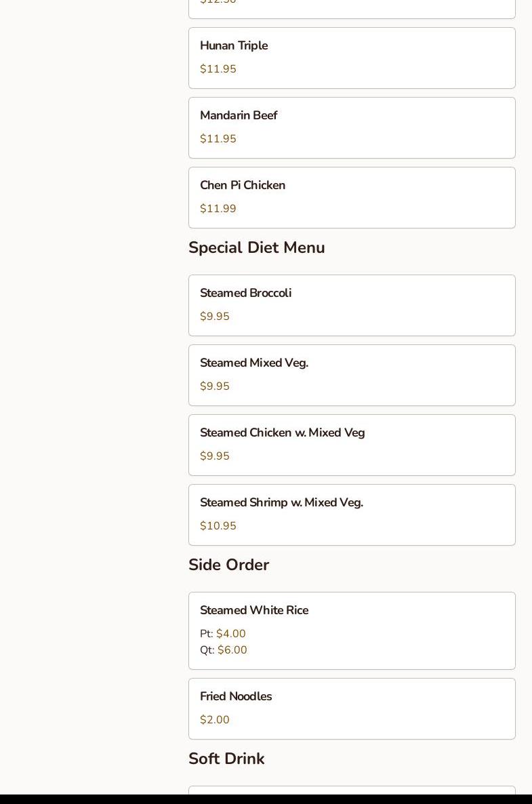Image resolution: width=532 pixels, height=804 pixels.
Task: Click the Soft Drink section heading
Action: click(226, 759)
